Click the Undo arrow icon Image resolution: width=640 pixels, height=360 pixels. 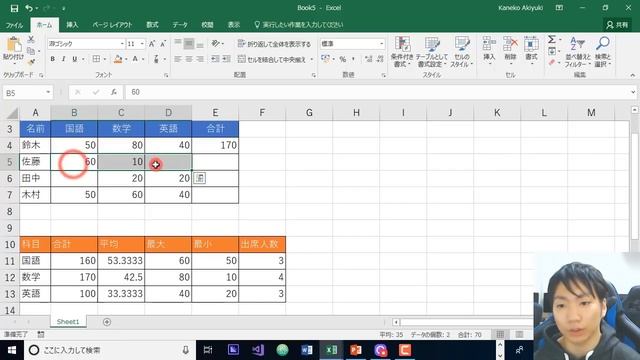point(29,8)
